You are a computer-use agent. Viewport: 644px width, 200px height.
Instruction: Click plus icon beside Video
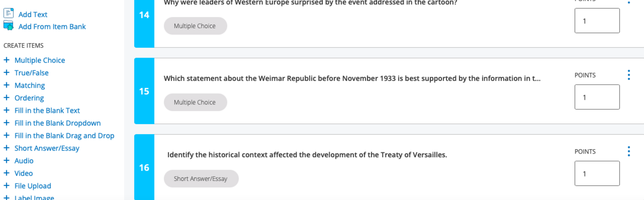(7, 173)
